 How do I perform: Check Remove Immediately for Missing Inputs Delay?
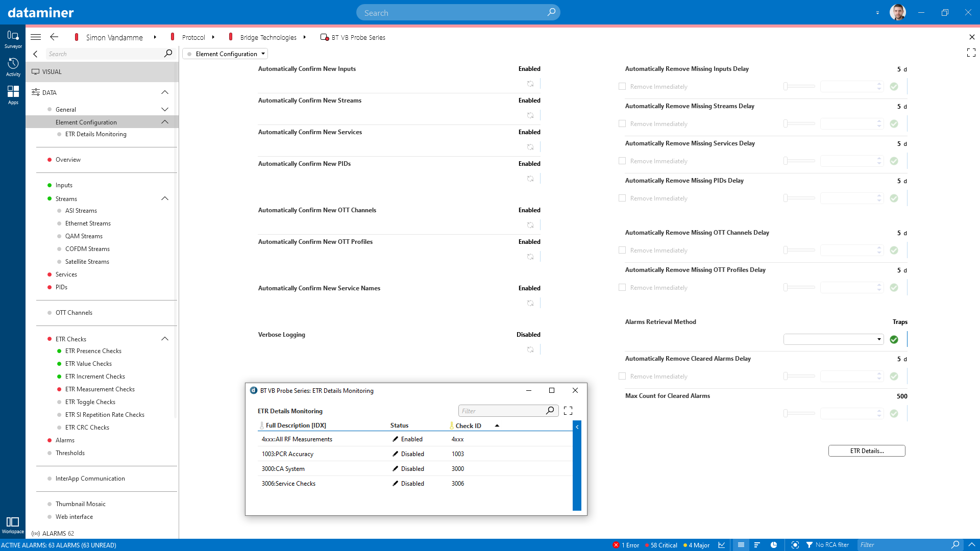(x=622, y=86)
